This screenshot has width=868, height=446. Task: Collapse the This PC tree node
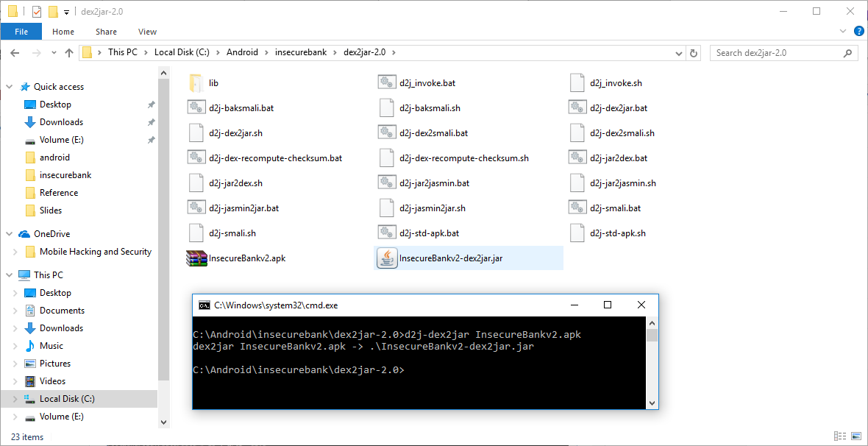tap(9, 275)
